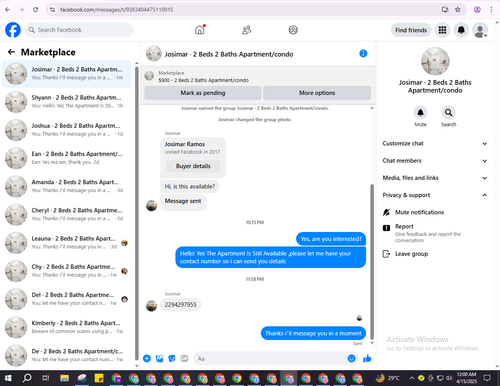Click Mute notifications label
The image size is (500, 386).
[x=419, y=212]
